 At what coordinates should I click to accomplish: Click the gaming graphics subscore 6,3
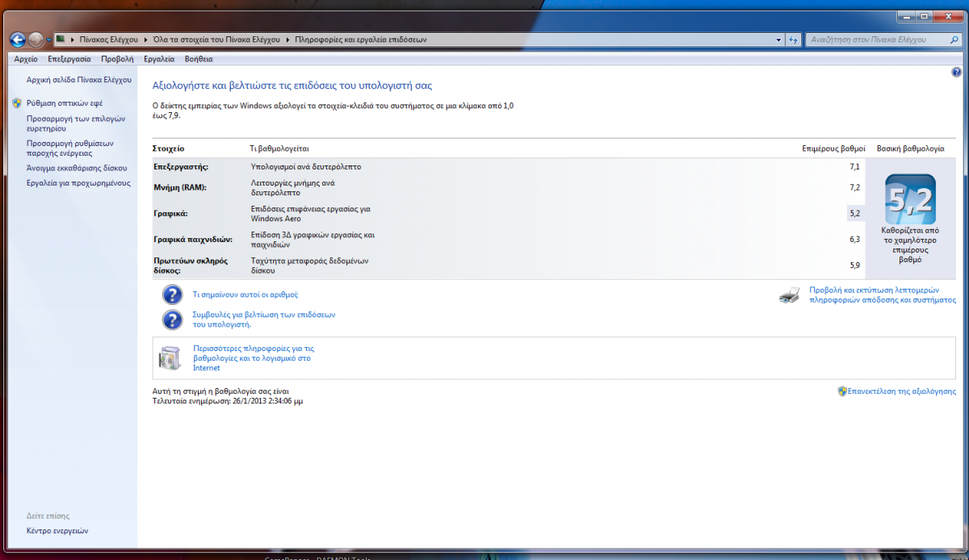point(855,240)
